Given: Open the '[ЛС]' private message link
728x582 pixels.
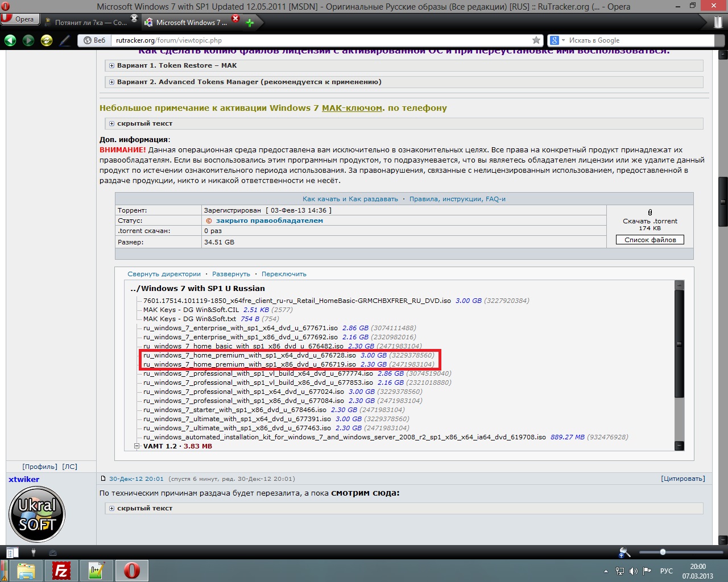Looking at the screenshot, I should tap(69, 467).
